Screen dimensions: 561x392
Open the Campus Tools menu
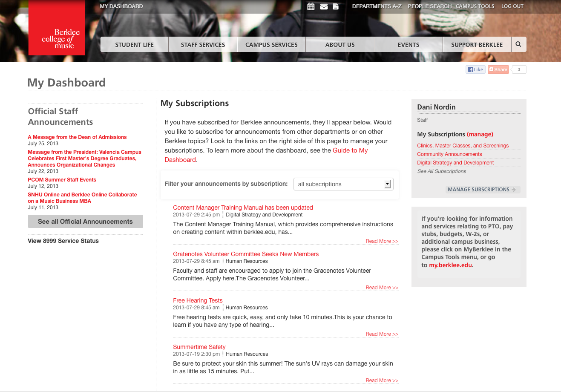[475, 6]
